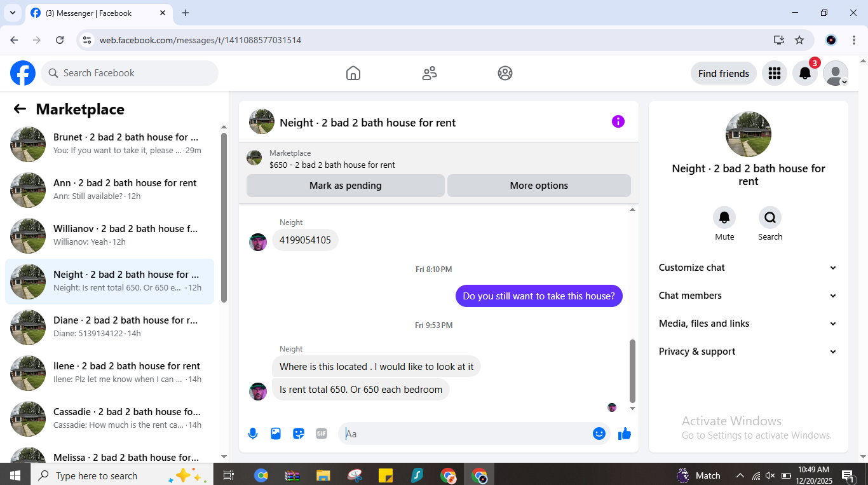Mute this chat with the bell button

724,218
